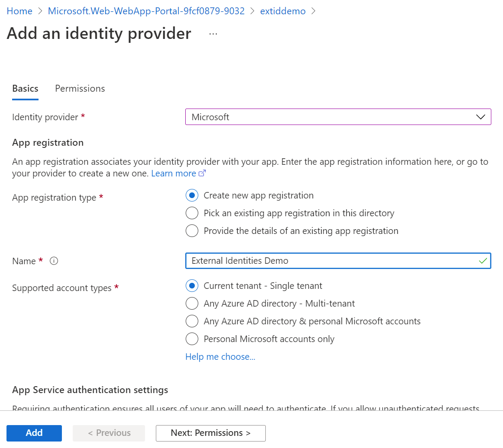Click the Name info tooltip icon
503x448 pixels.
click(x=54, y=261)
